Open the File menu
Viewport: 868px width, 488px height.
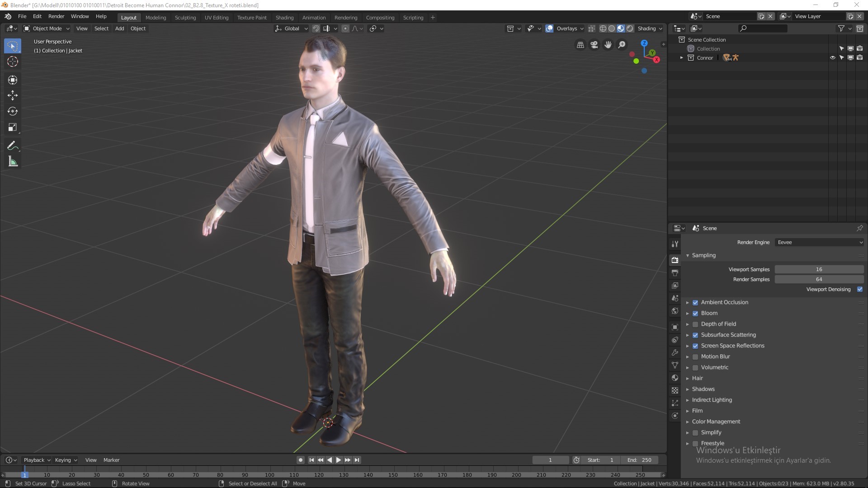[22, 16]
